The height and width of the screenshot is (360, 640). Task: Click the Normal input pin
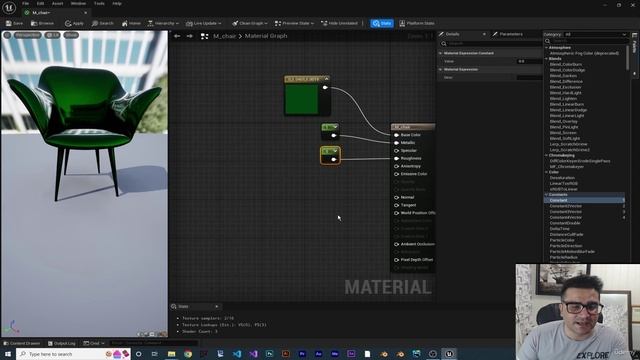coord(396,197)
